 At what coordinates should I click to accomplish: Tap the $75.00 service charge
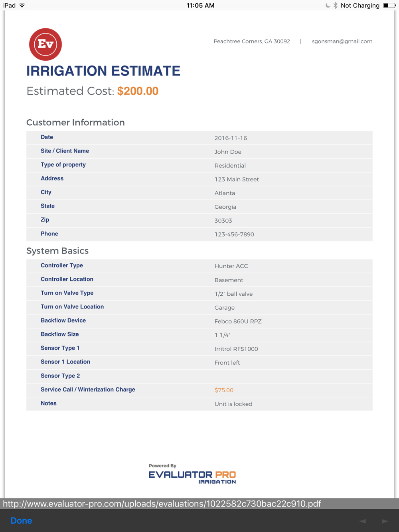pos(224,390)
